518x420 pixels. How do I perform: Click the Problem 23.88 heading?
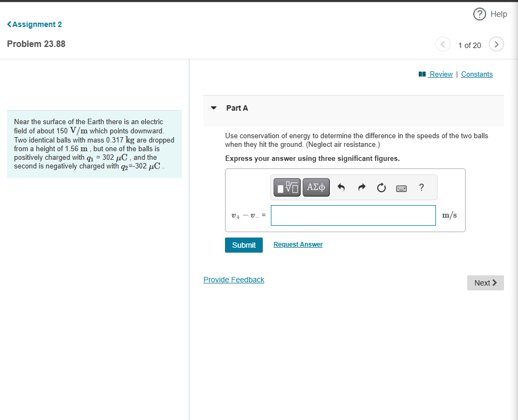pos(36,44)
